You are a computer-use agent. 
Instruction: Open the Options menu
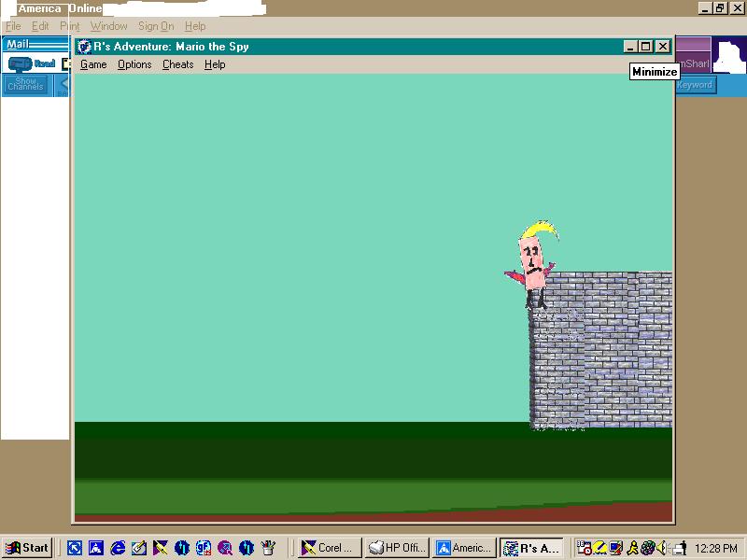tap(134, 64)
